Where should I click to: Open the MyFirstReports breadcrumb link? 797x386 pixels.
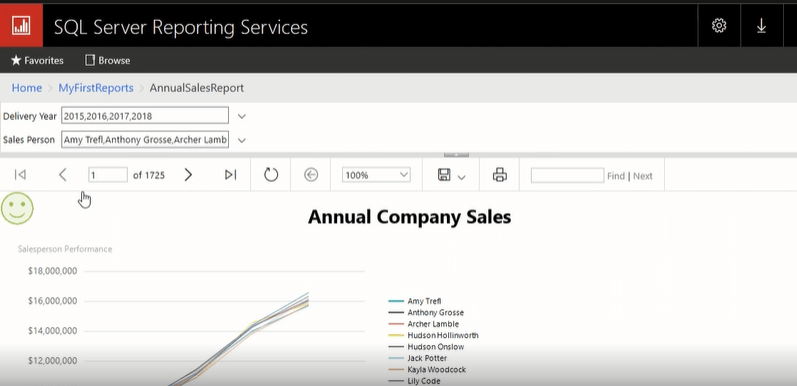pos(96,88)
